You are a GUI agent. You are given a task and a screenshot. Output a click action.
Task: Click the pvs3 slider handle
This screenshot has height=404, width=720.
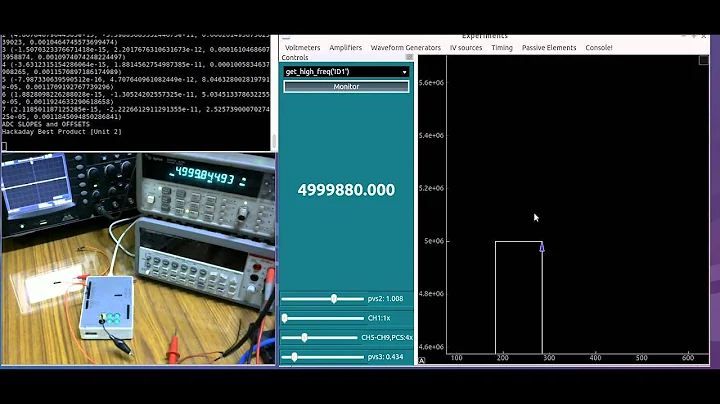(294, 357)
